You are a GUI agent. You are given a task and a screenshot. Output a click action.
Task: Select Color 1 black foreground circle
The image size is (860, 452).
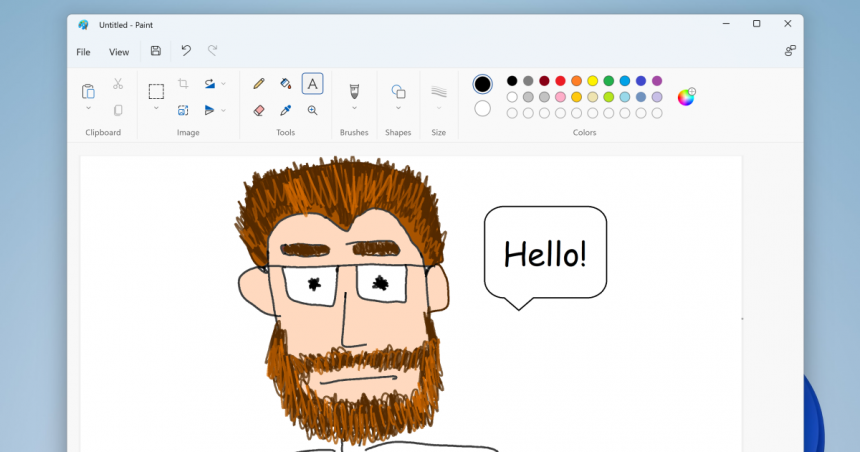coord(483,84)
